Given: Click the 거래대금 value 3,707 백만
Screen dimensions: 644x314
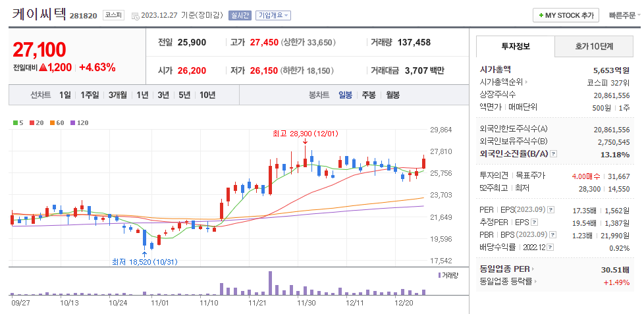Looking at the screenshot, I should 424,70.
